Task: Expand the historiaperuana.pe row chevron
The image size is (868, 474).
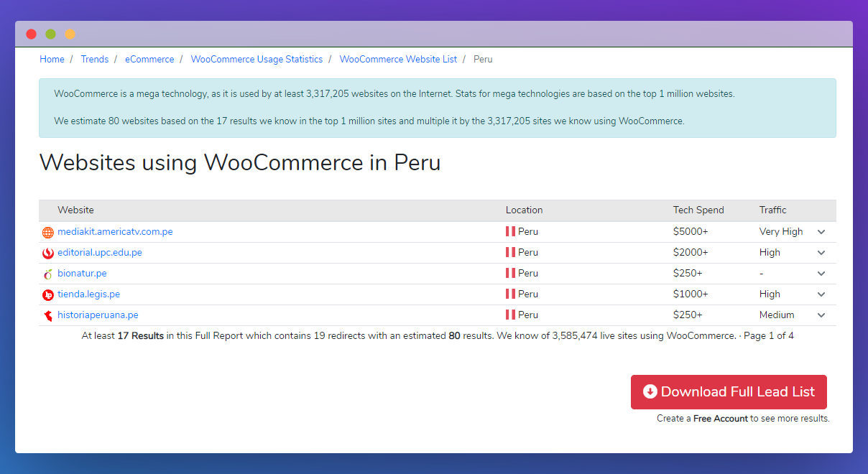Action: 821,315
